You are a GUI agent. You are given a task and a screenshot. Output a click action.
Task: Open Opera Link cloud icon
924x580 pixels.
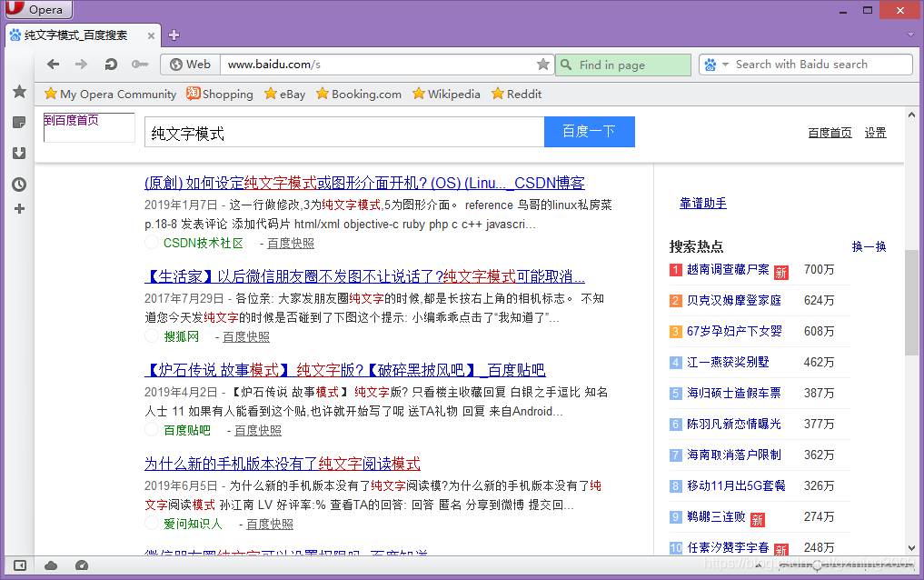click(51, 565)
